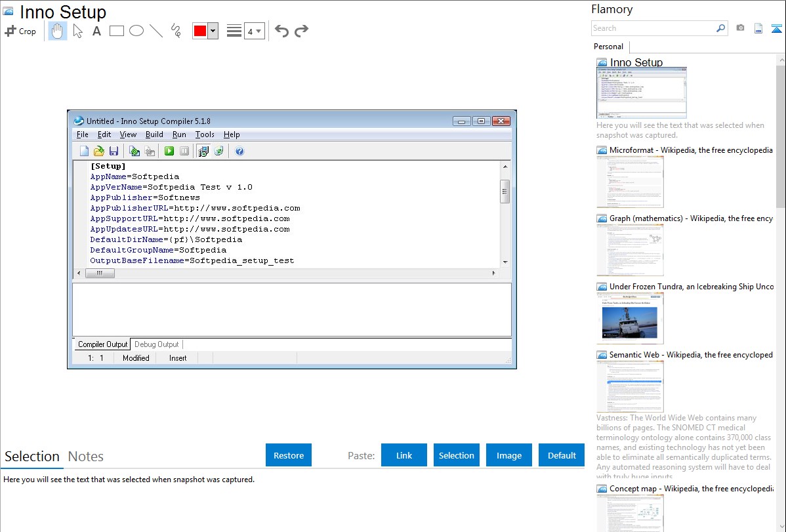786x532 pixels.
Task: Click the editor horizontal scrollbar thumb
Action: pyautogui.click(x=100, y=274)
